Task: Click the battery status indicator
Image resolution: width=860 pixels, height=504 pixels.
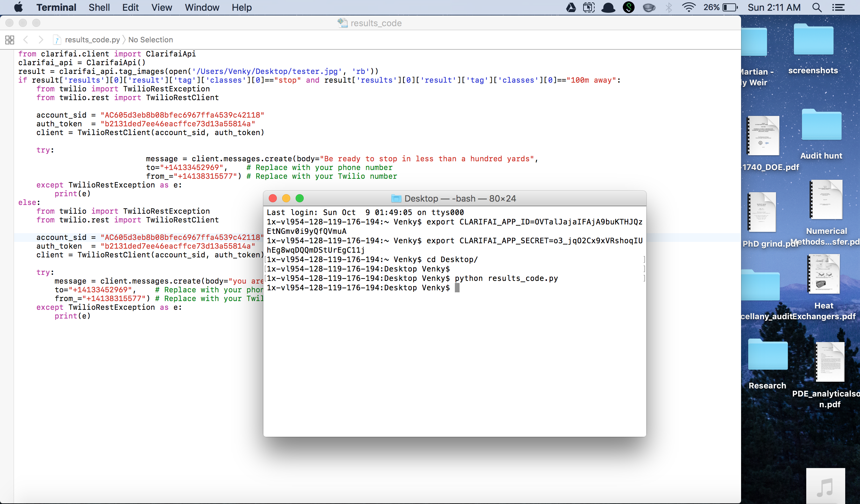Action: coord(730,7)
